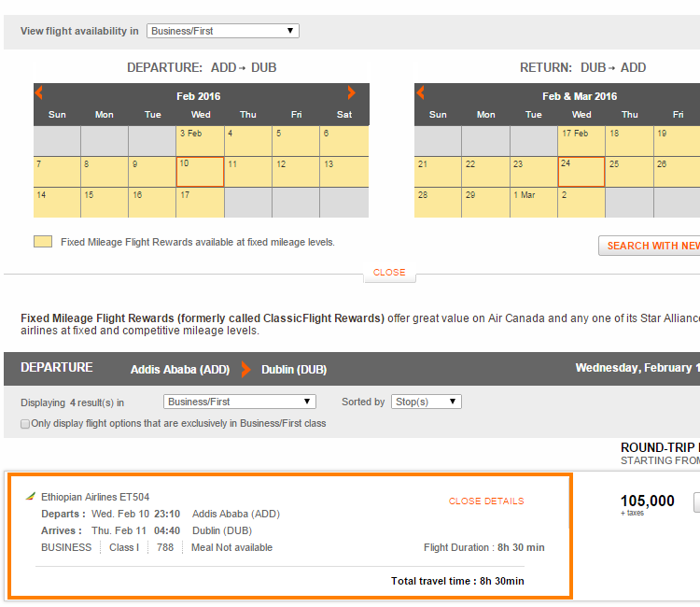
Task: Select 17 Feb in return calendar
Action: click(x=581, y=141)
